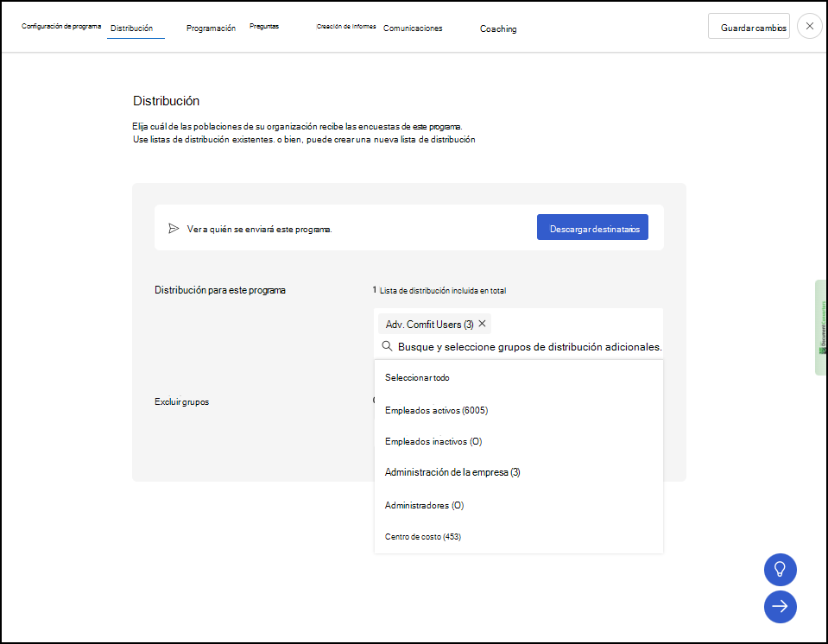Switch to the Configuración de programa tab
This screenshot has width=828, height=644.
pyautogui.click(x=60, y=26)
